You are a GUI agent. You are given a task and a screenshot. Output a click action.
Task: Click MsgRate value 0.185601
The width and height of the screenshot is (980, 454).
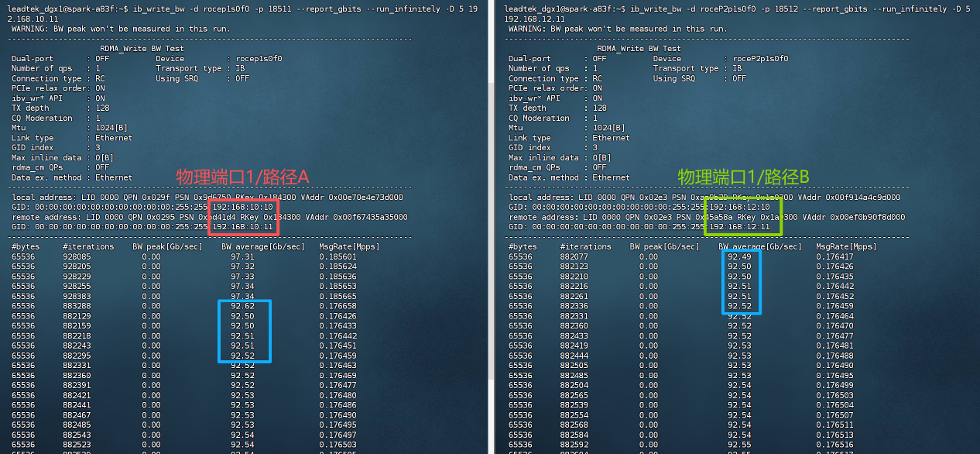click(338, 256)
